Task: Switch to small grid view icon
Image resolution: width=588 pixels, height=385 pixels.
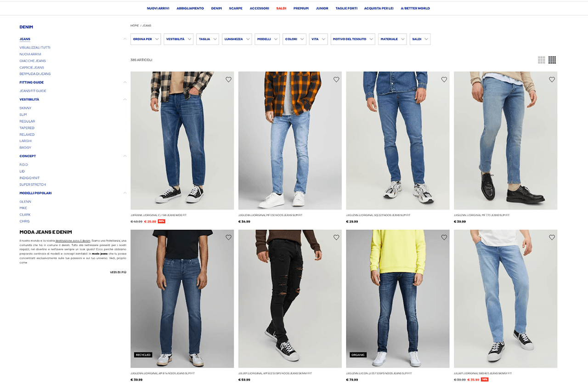Action: tap(552, 60)
